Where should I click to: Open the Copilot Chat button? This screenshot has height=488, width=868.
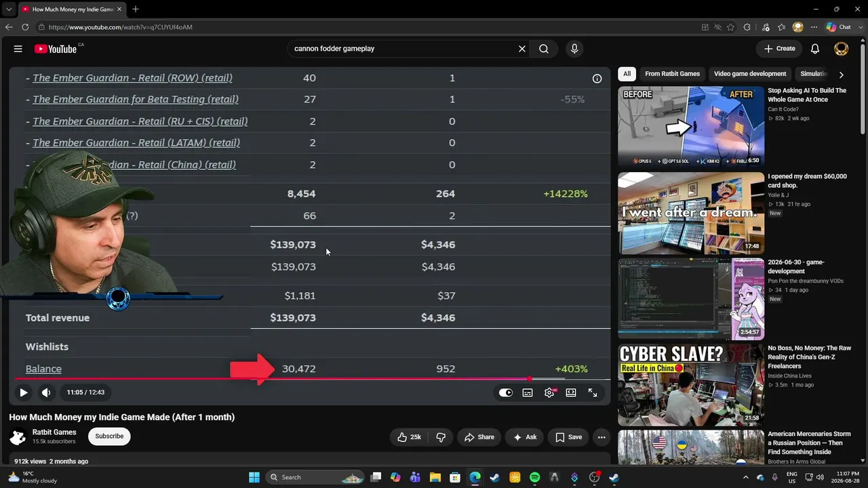click(x=838, y=27)
